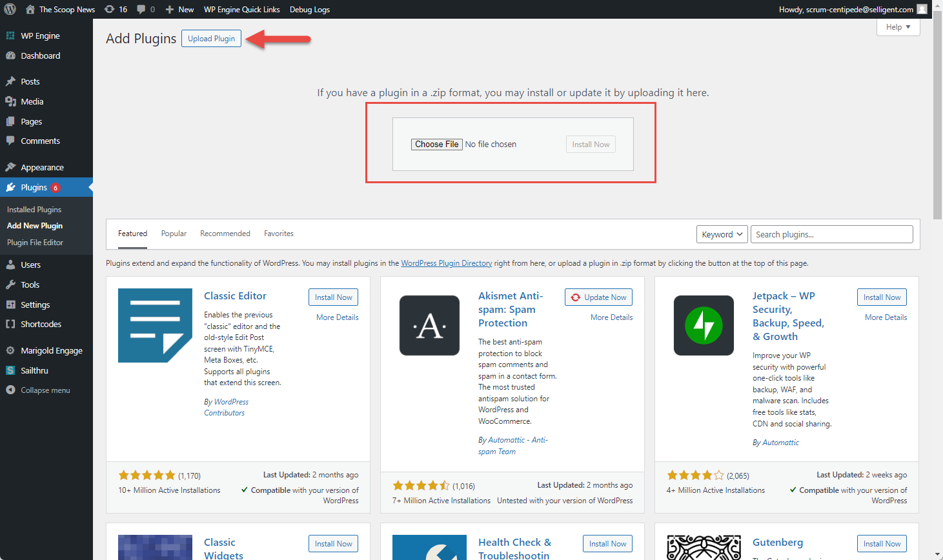The height and width of the screenshot is (560, 943).
Task: Click Update Now for Akismet
Action: point(598,297)
